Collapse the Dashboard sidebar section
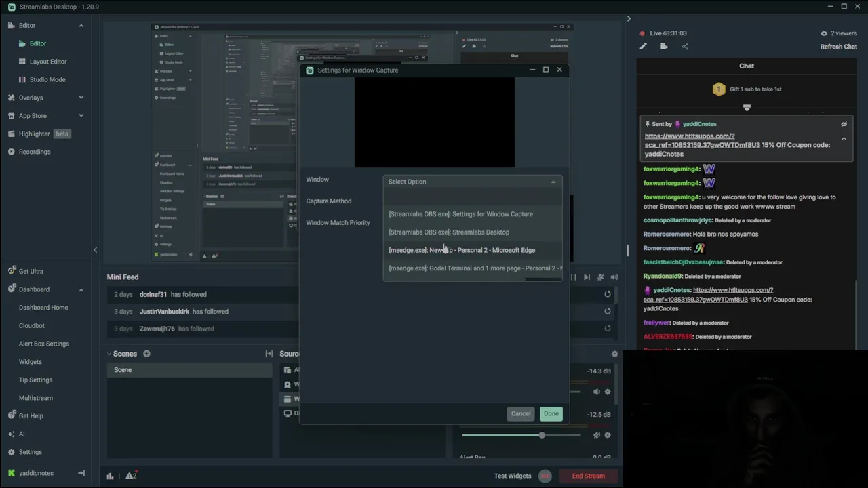Image resolution: width=868 pixels, height=488 pixels. pyautogui.click(x=81, y=289)
